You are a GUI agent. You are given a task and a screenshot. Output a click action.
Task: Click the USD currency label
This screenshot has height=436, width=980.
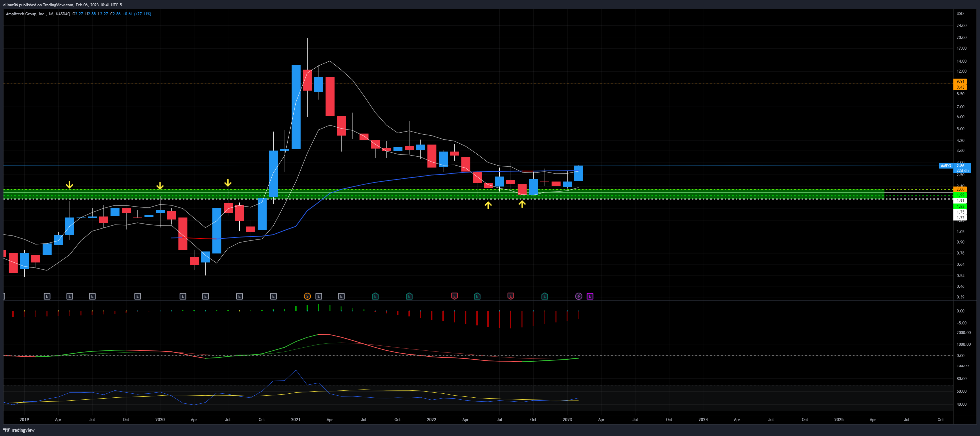pos(960,14)
